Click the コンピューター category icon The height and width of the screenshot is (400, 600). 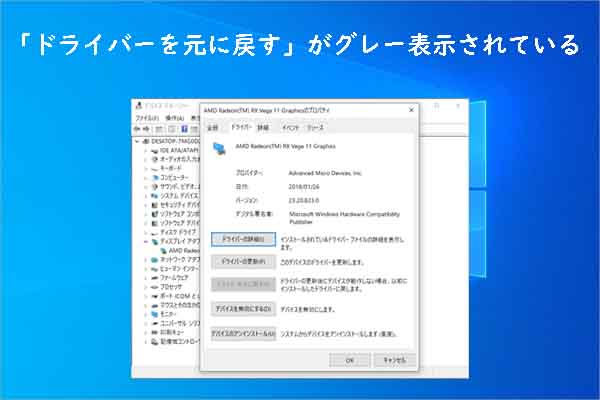(155, 178)
